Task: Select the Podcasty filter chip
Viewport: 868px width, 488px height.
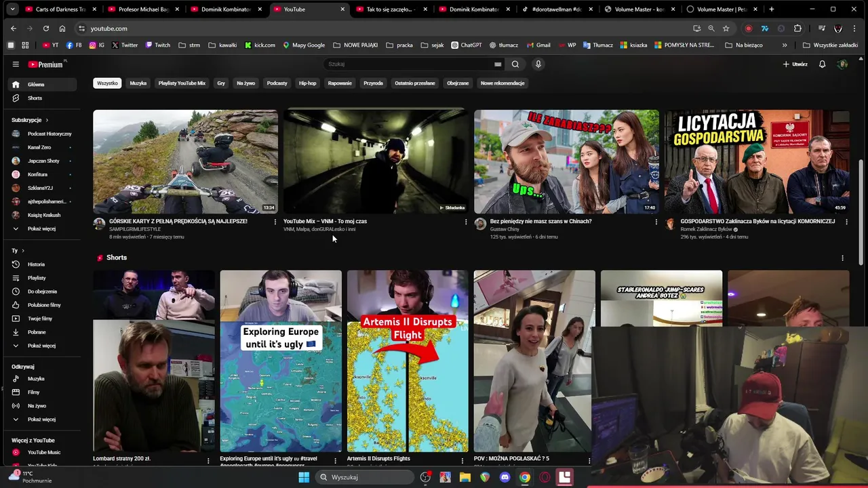Action: (277, 83)
